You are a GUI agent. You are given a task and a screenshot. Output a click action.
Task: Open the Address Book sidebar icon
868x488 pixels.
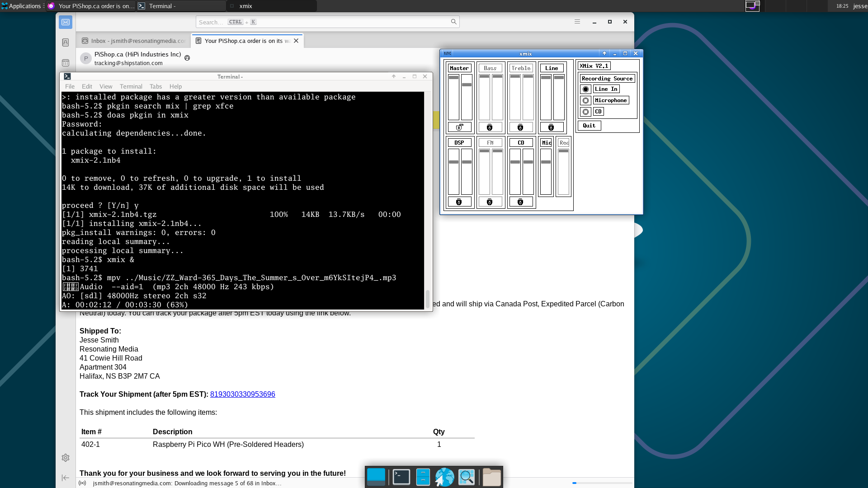coord(66,42)
